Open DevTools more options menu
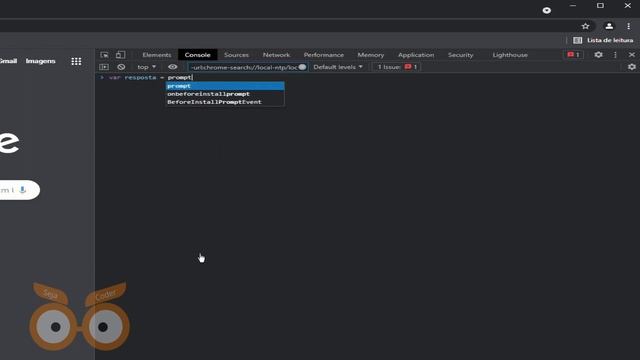 click(615, 55)
